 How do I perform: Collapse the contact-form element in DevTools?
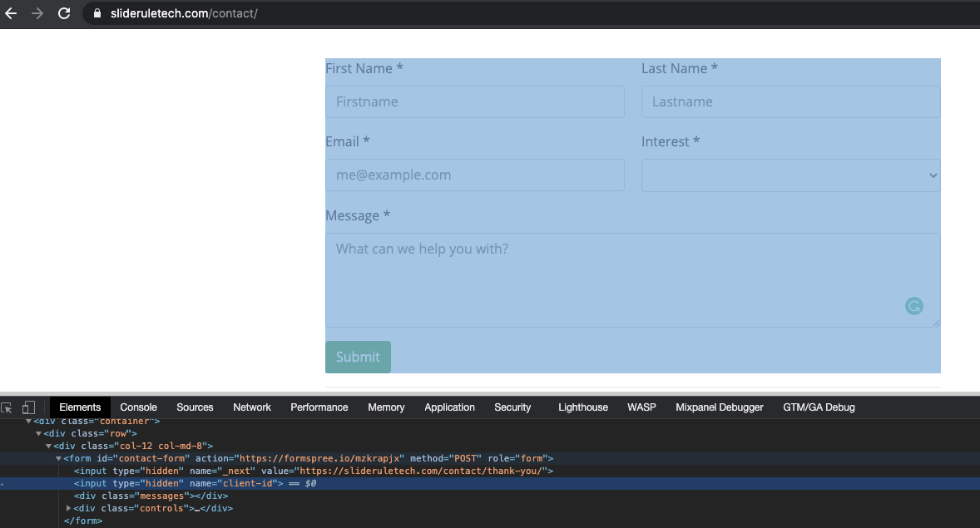[x=58, y=458]
